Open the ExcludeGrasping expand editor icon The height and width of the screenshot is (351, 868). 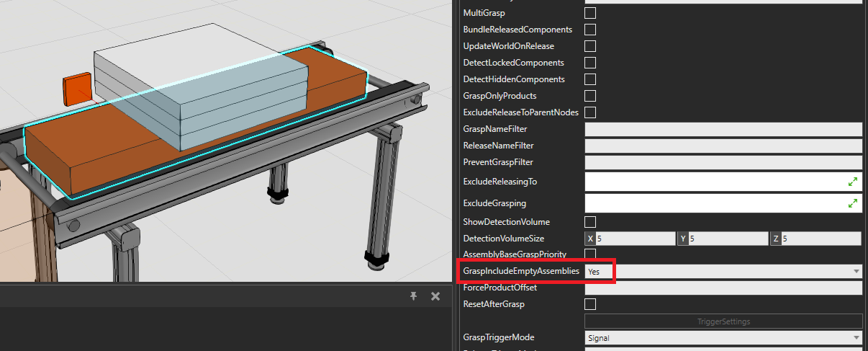853,203
